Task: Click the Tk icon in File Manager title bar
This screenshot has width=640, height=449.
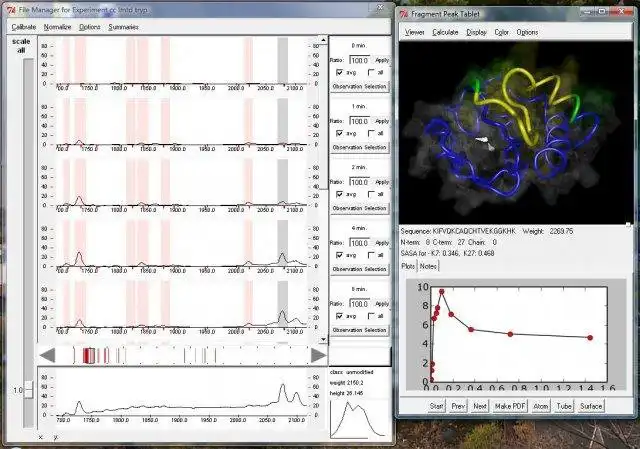Action: coord(11,10)
